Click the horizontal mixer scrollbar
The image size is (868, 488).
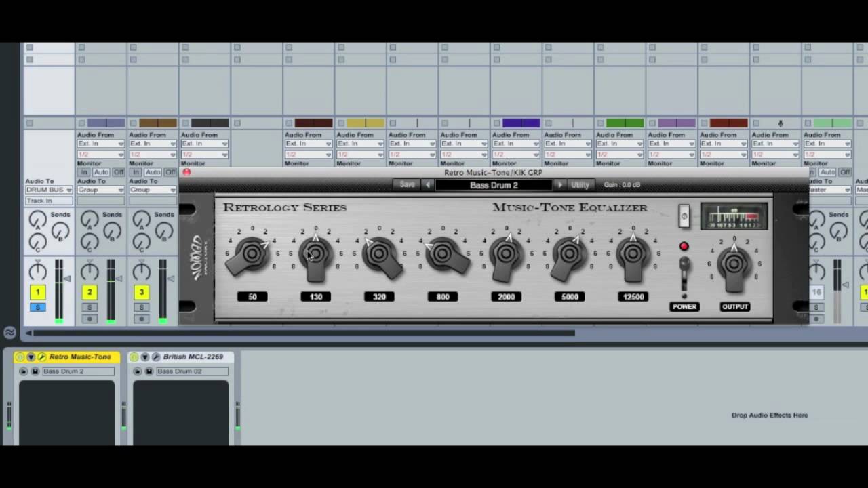pyautogui.click(x=304, y=333)
